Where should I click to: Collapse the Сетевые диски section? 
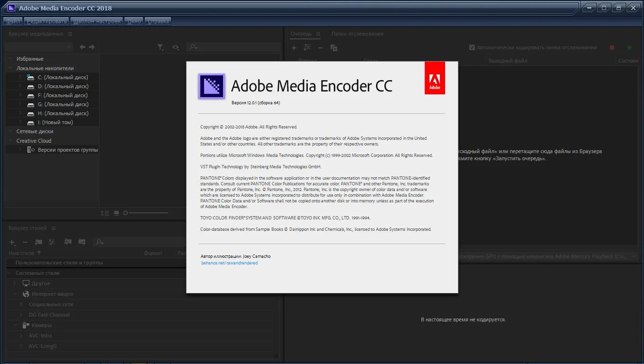click(x=10, y=131)
